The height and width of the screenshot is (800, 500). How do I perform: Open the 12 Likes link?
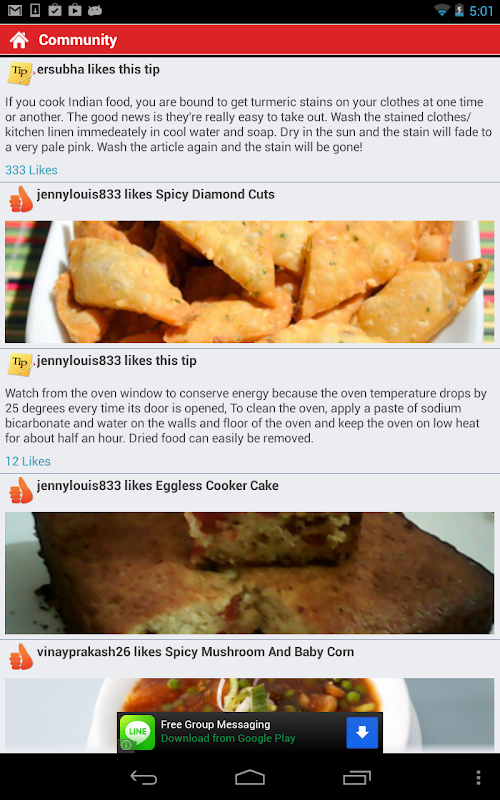28,461
